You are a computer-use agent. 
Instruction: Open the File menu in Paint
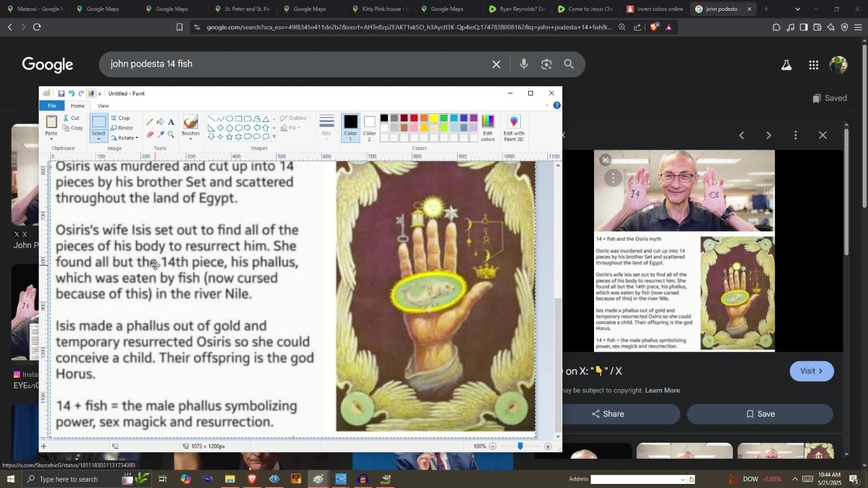52,106
